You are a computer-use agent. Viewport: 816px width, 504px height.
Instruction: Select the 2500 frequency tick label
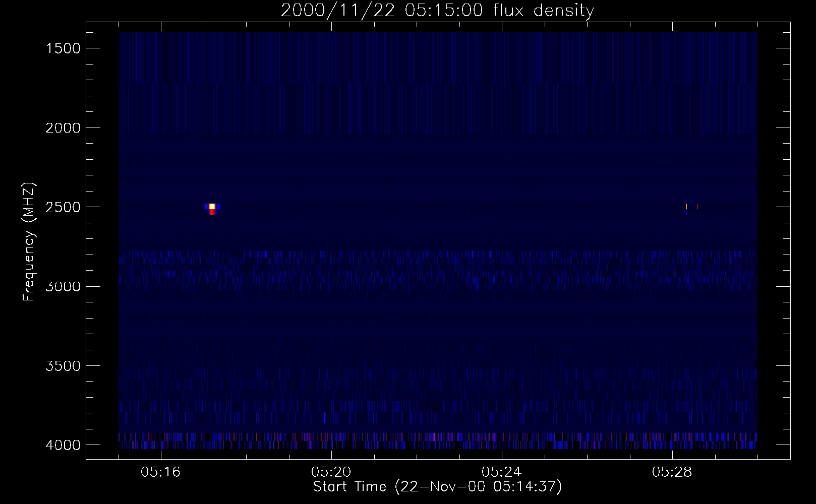tap(63, 207)
